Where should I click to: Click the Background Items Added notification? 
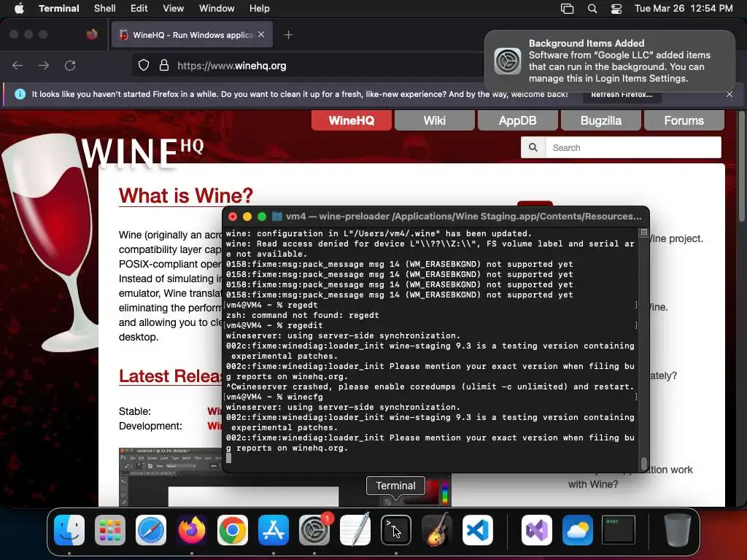click(610, 61)
